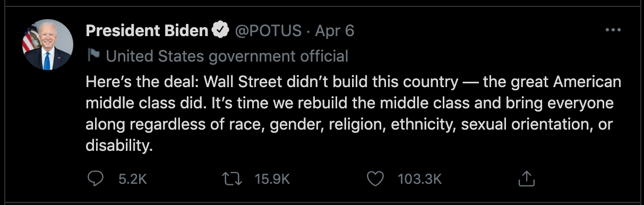Click the word "disability." ending the tweet
The width and height of the screenshot is (644, 205).
pyautogui.click(x=119, y=145)
